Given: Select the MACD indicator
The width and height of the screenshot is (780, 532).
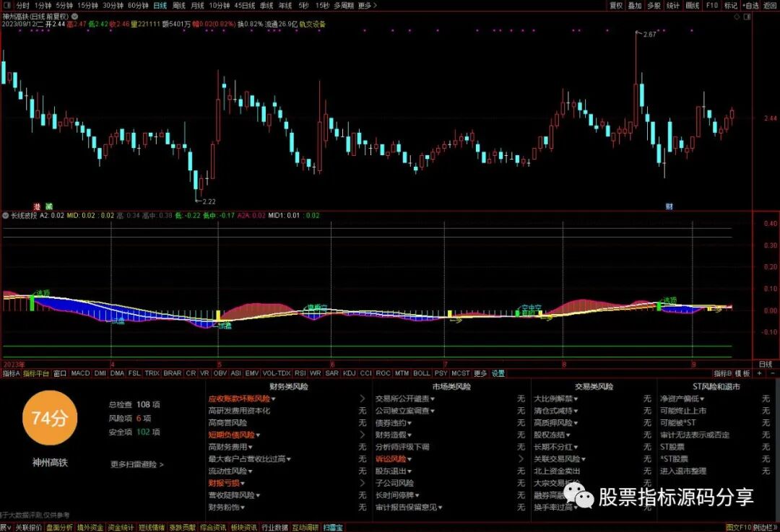Looking at the screenshot, I should [x=80, y=373].
